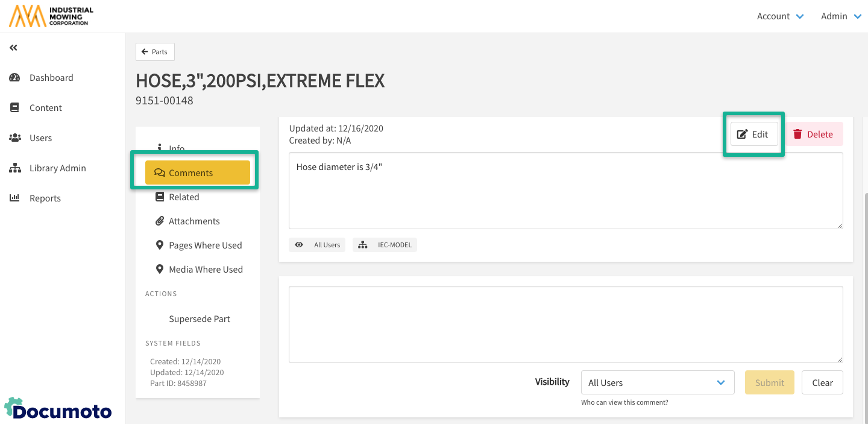
Task: Click the Reports bar chart icon
Action: 15,198
